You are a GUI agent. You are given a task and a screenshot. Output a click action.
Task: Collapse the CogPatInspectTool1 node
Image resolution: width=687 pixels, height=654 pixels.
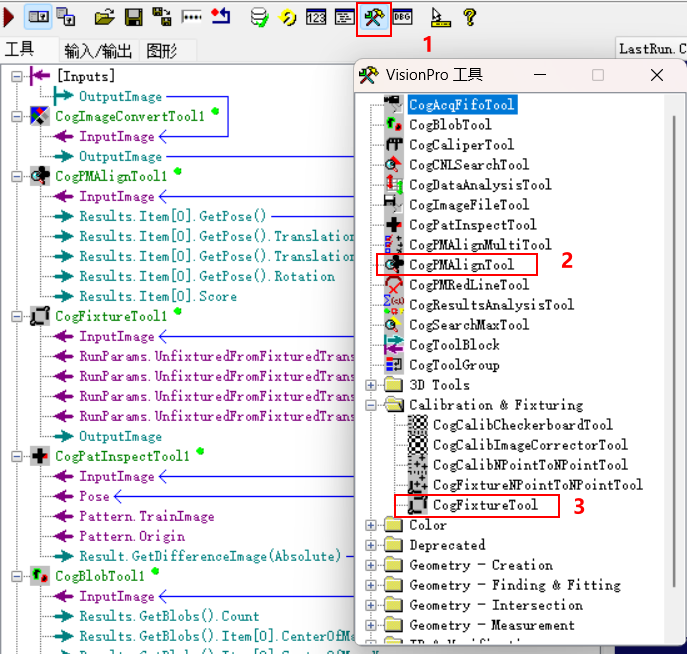click(17, 456)
